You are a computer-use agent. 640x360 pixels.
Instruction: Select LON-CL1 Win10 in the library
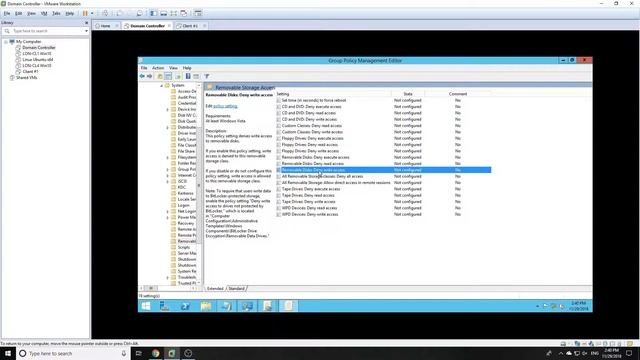pos(36,53)
